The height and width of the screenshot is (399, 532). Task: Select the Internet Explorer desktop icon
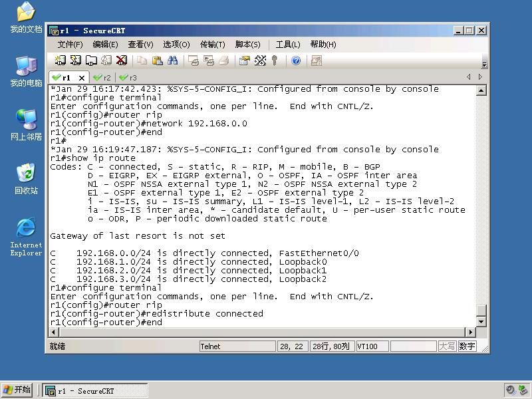[x=26, y=237]
